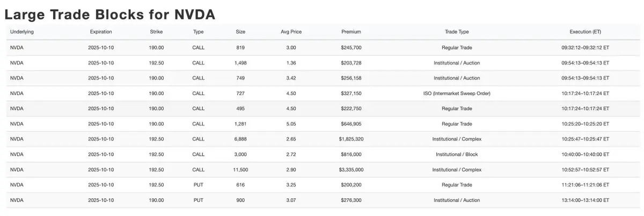Click the Institutional / Block trade type
The image size is (644, 216).
click(457, 154)
